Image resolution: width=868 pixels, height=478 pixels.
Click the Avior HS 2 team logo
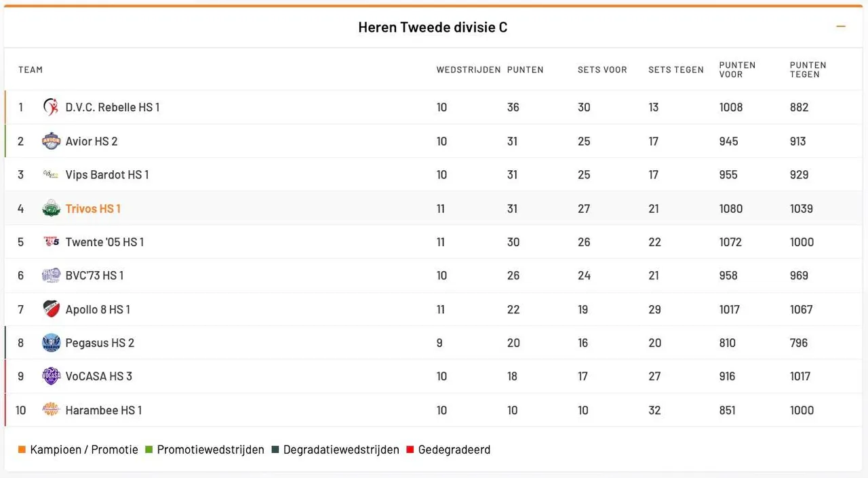pos(51,141)
